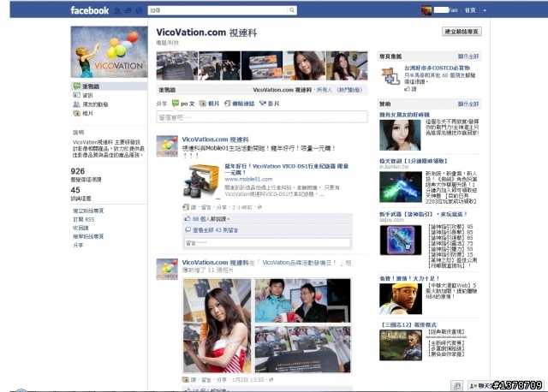Click the 926 likes count

78,171
